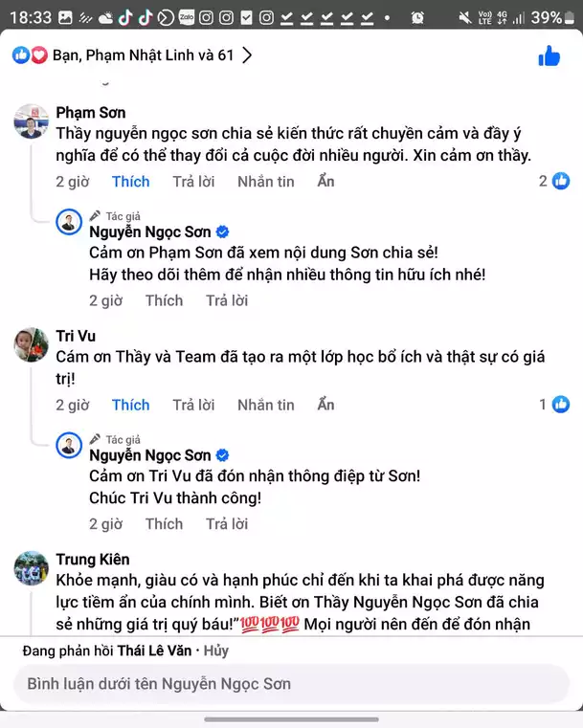Open Trung Kiên's profile picture
The height and width of the screenshot is (728, 583).
(31, 568)
